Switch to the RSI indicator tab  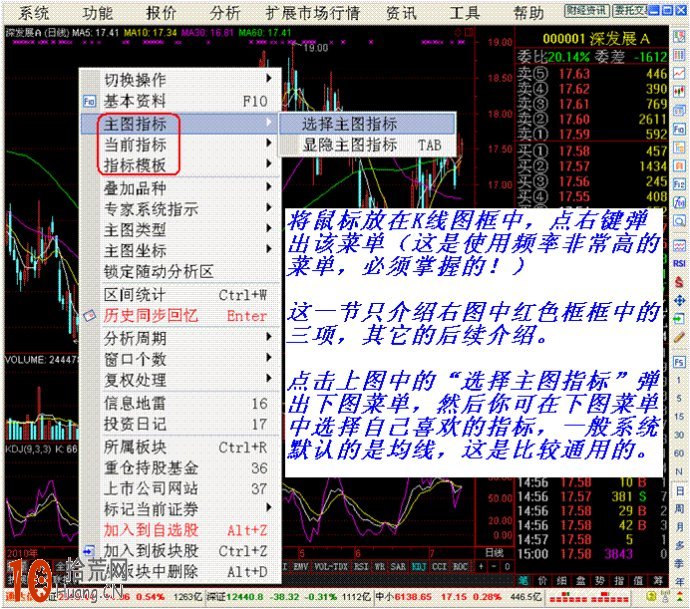(x=361, y=566)
